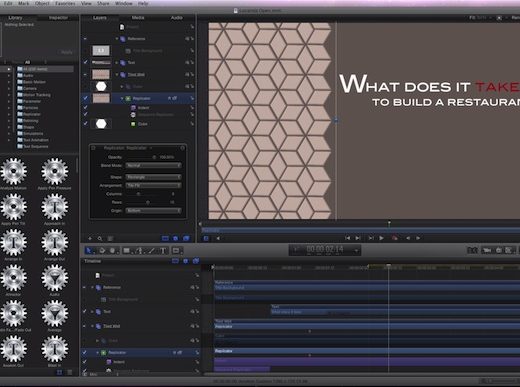
Task: Click the add (+) button under Layers list
Action: [90, 238]
